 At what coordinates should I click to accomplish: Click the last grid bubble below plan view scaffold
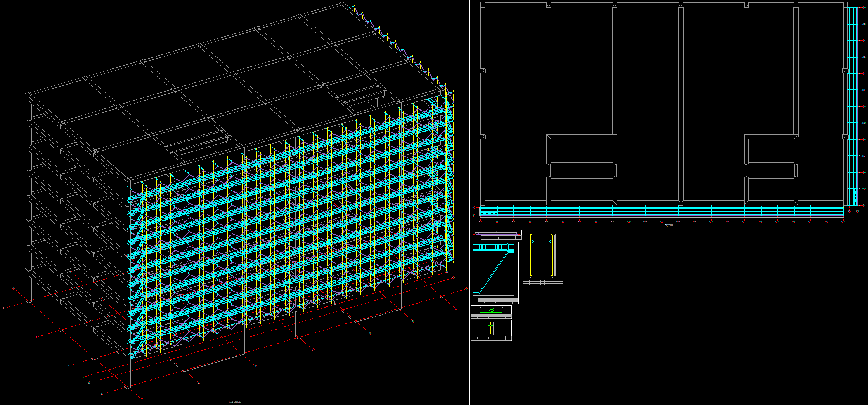(x=843, y=222)
